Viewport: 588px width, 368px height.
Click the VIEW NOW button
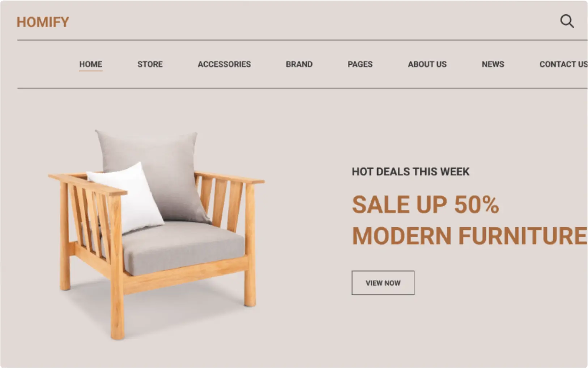[x=383, y=283]
